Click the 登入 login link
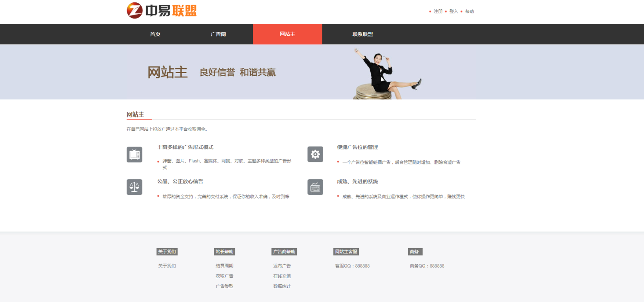 click(x=453, y=12)
